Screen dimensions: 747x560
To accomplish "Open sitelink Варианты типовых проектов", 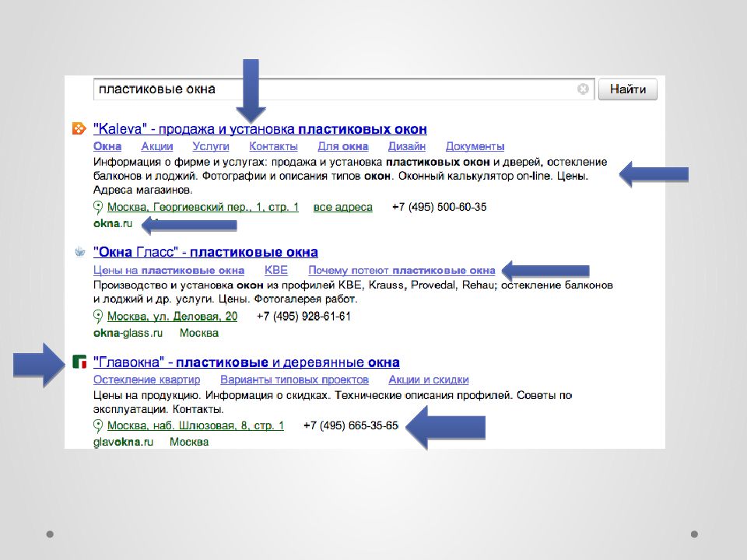I will click(294, 380).
